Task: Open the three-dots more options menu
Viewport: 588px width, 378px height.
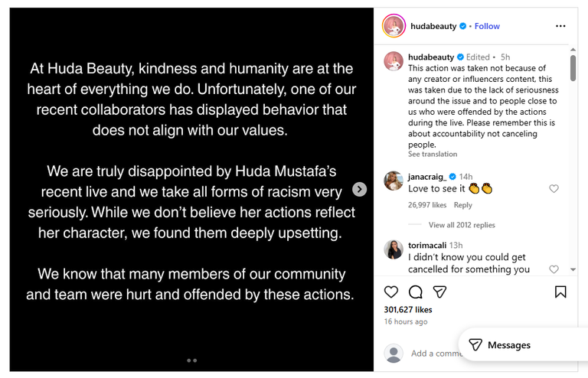Action: tap(560, 26)
